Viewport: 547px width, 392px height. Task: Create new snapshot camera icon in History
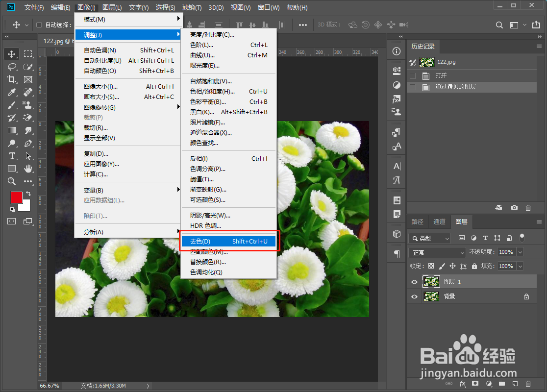point(514,207)
